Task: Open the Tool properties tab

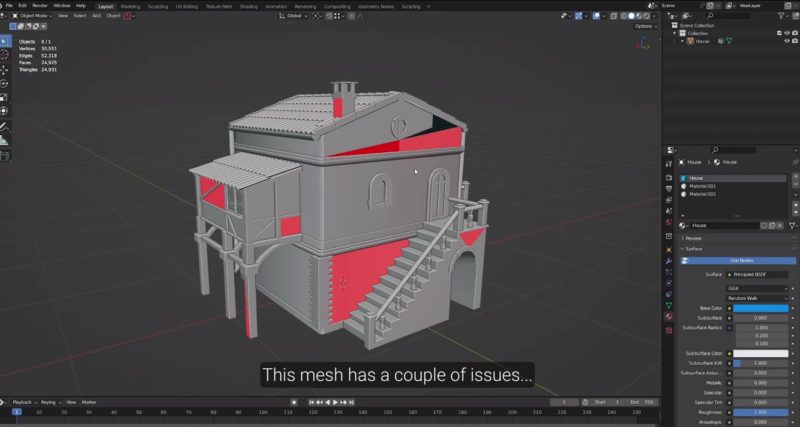Action: click(x=669, y=164)
